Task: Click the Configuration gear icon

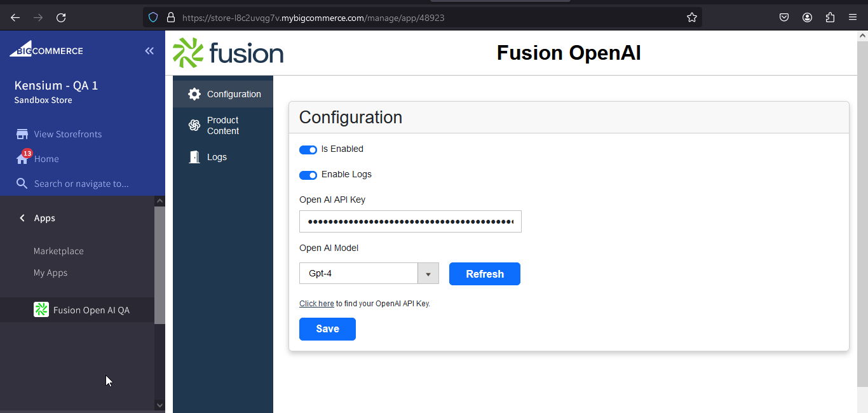Action: tap(194, 94)
